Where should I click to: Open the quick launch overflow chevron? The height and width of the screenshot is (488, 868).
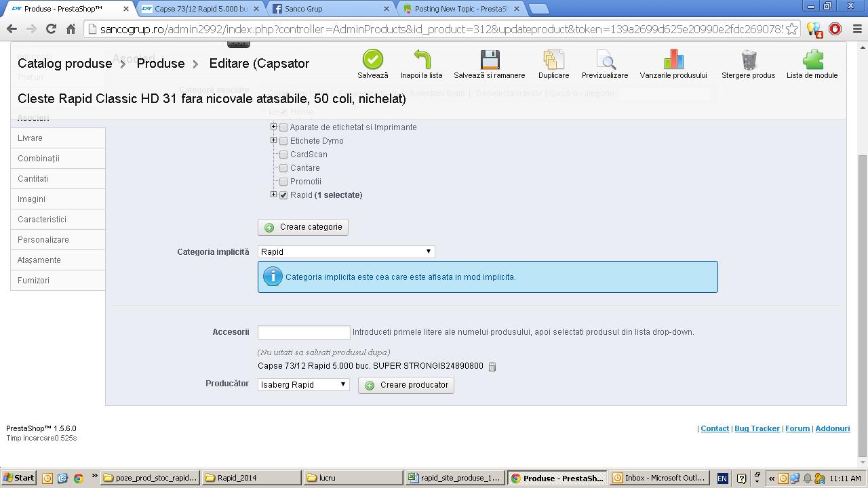94,476
